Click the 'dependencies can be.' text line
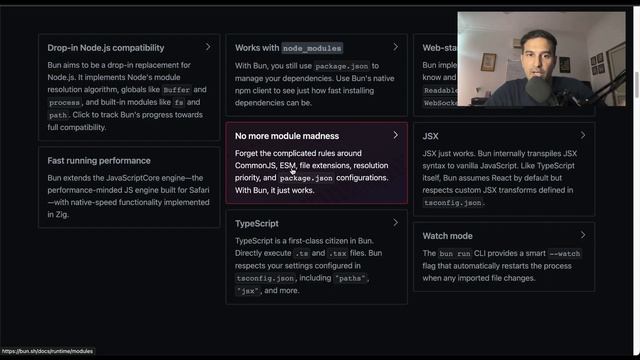Screen dimensions: 640x360 point(273,103)
